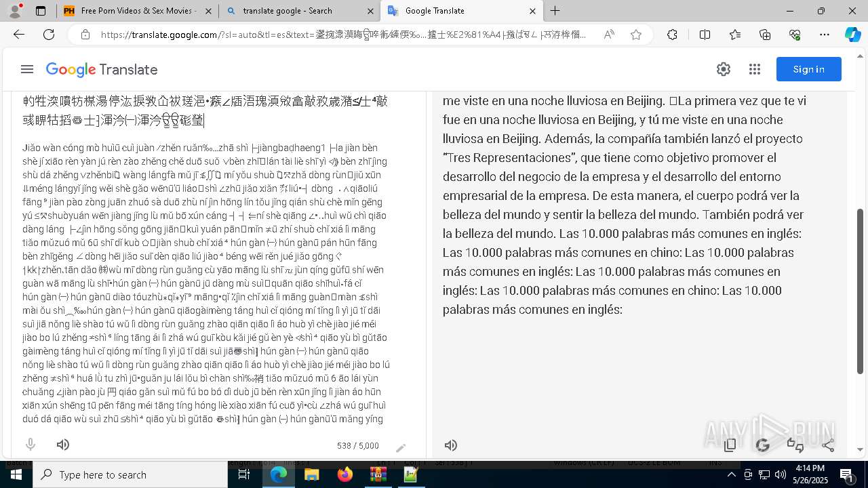Click the Read aloud icon in the address bar

coord(609,35)
